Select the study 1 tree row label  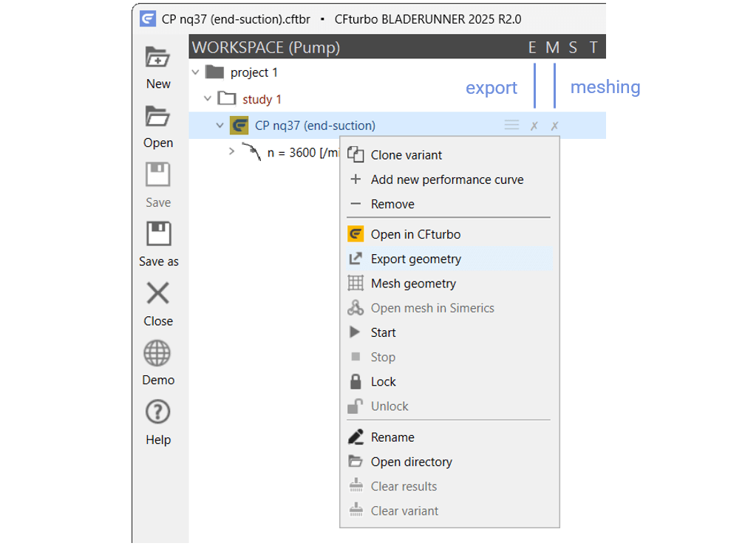coord(262,99)
